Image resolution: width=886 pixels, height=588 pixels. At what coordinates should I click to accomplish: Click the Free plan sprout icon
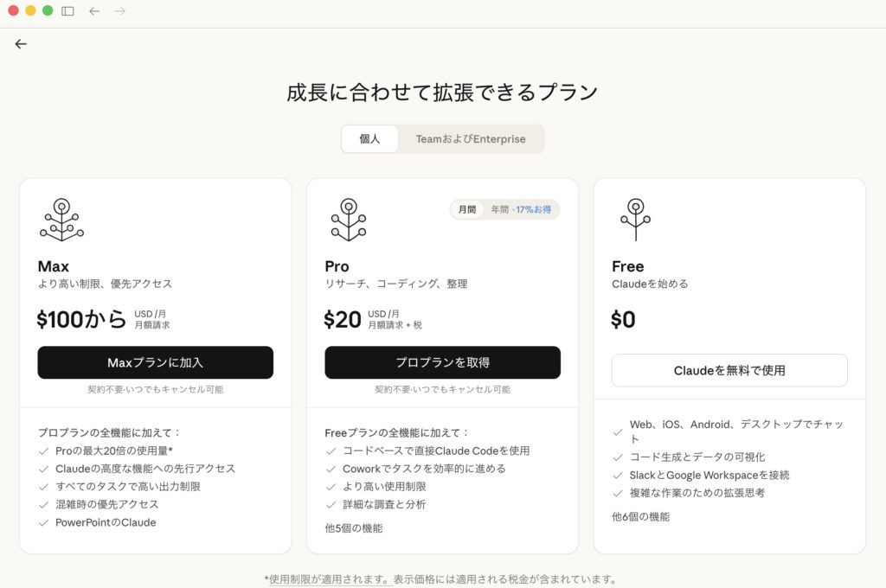point(635,220)
